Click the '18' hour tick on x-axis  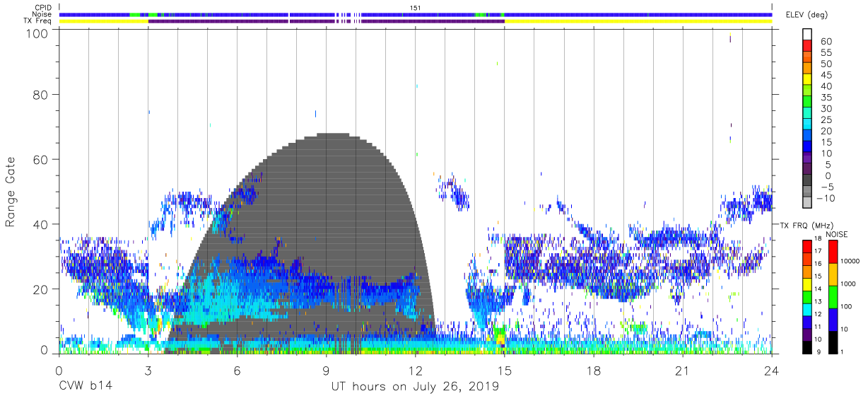click(594, 371)
